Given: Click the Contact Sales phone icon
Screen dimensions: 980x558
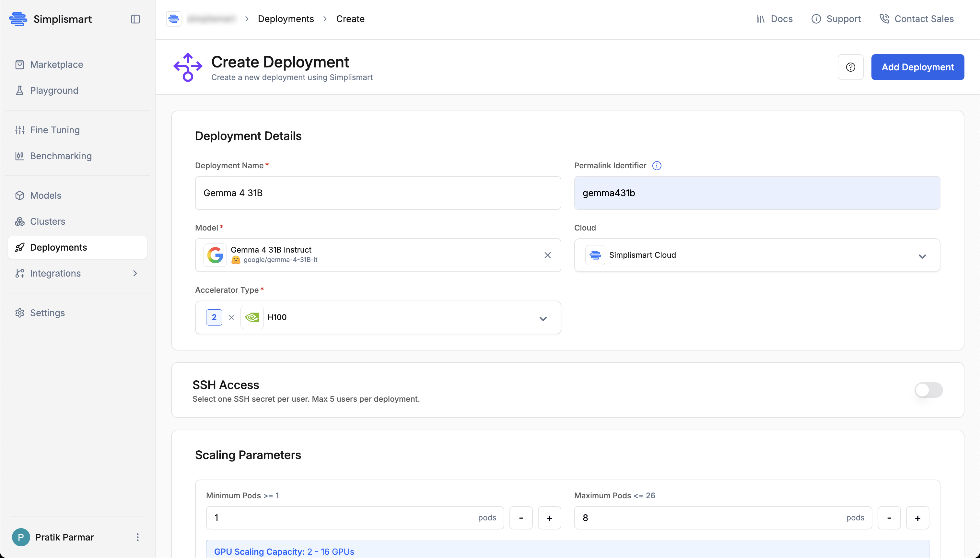Looking at the screenshot, I should tap(884, 19).
